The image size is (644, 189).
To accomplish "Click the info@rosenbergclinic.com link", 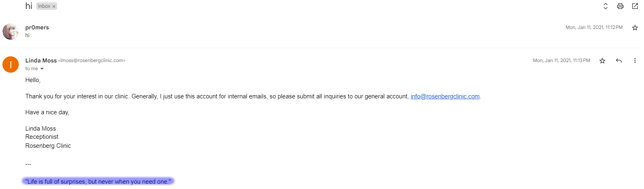I will pyautogui.click(x=445, y=96).
